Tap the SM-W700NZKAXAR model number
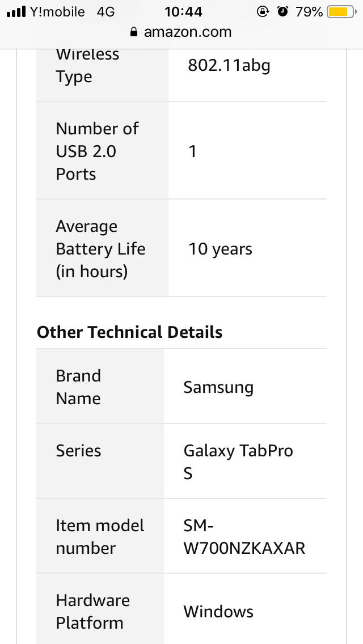 point(244,537)
